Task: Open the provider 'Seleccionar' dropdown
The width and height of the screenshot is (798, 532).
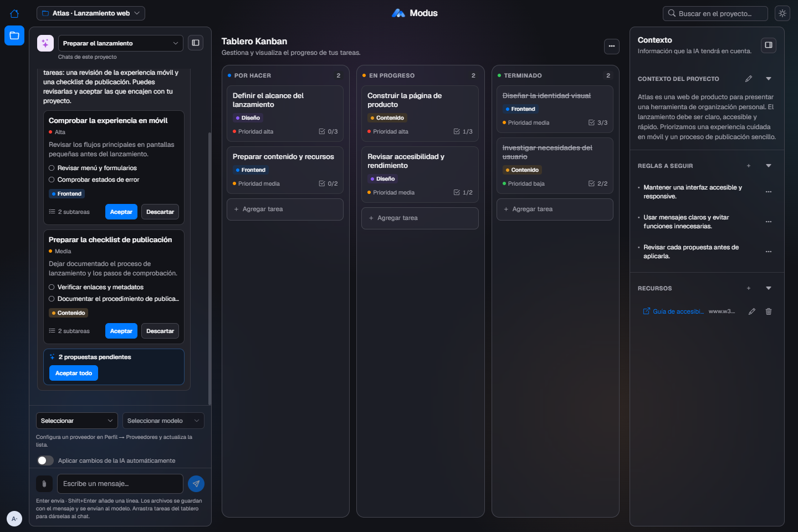Action: pyautogui.click(x=77, y=421)
